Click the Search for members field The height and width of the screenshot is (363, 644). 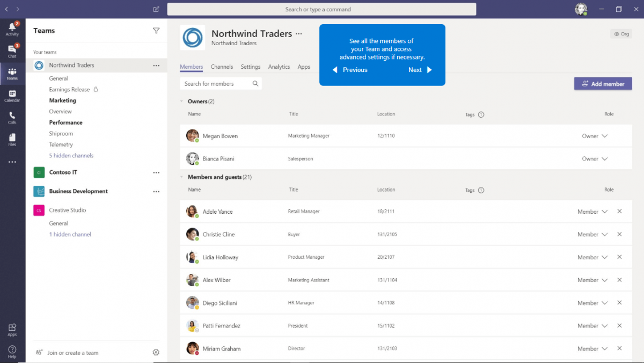point(216,84)
